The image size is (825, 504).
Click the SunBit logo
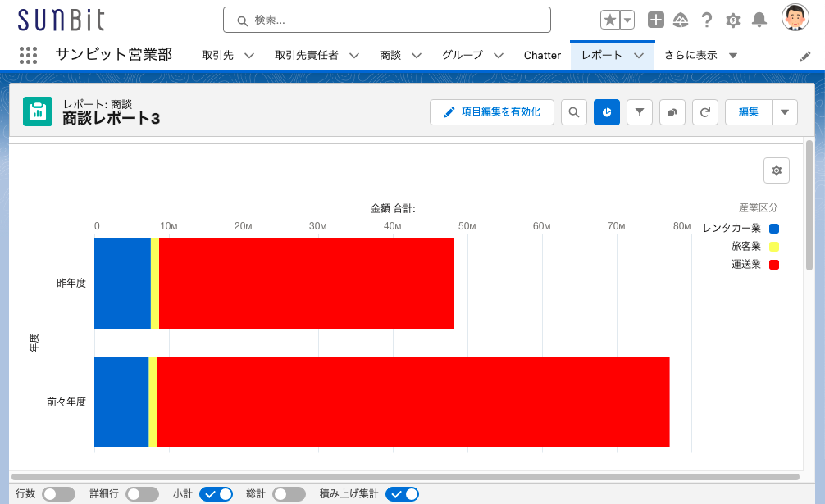[x=61, y=20]
